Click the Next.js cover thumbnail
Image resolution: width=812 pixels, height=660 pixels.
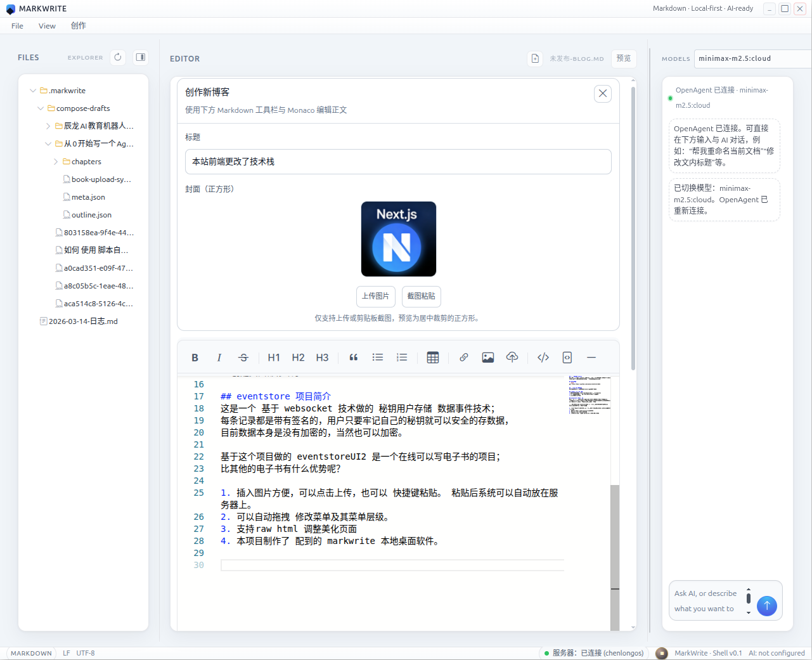click(399, 239)
